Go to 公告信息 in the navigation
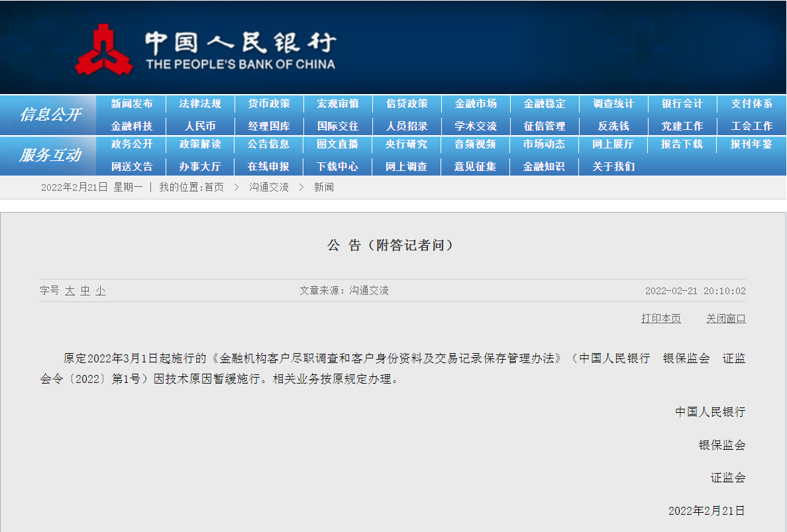787x532 pixels. point(268,144)
